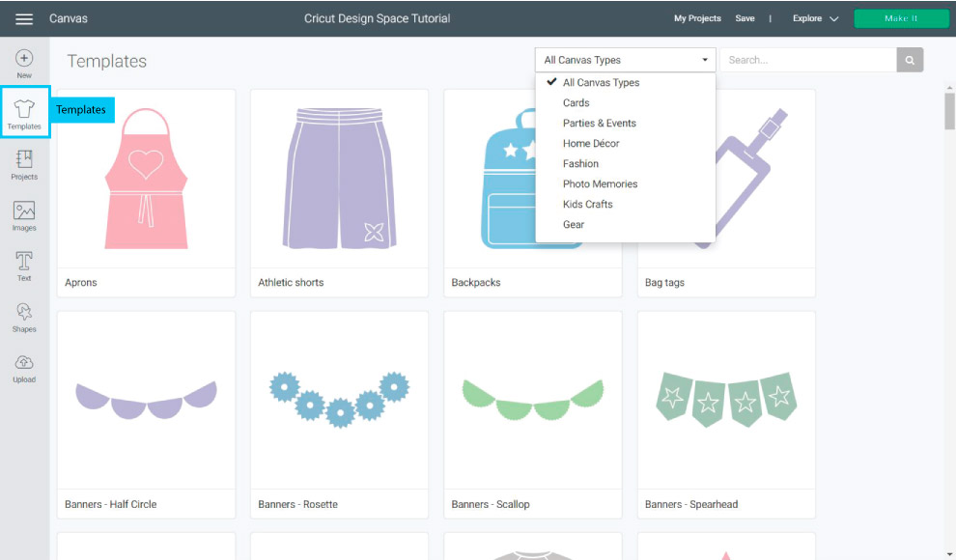Collapse the All Canvas Types dropdown

pyautogui.click(x=625, y=60)
